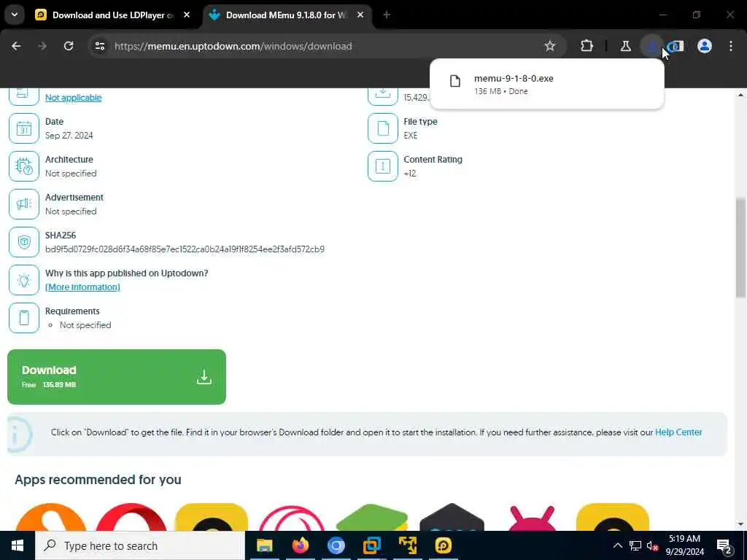Click the address bar URL
Screen dimensions: 747x560
(233, 46)
